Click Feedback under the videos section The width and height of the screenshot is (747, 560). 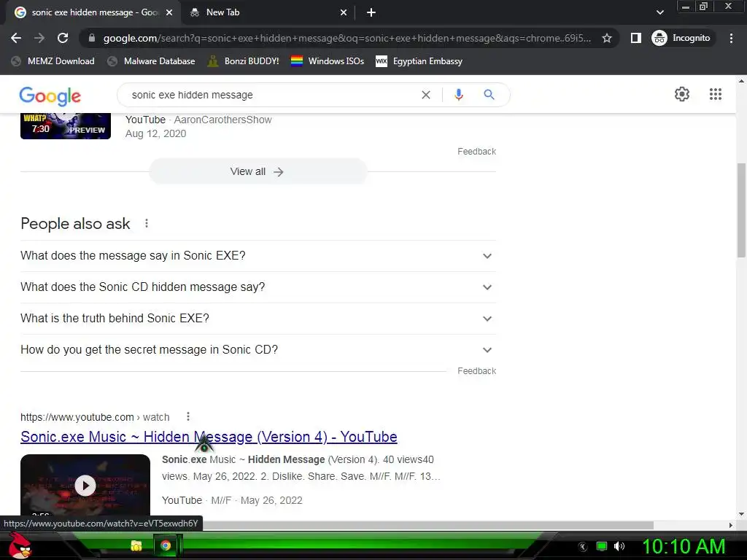point(476,152)
